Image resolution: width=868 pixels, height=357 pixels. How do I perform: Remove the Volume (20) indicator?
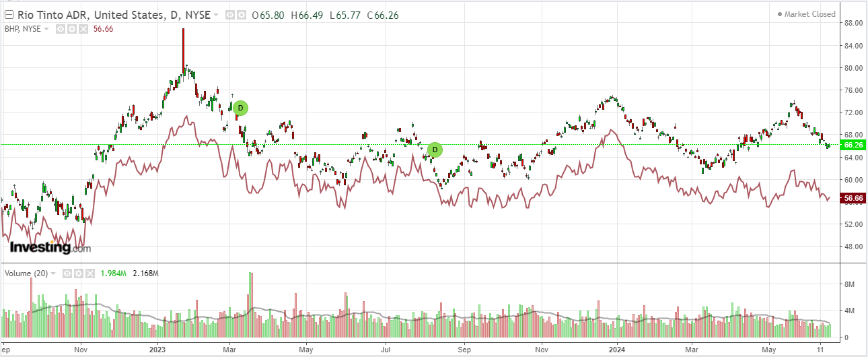[90, 273]
